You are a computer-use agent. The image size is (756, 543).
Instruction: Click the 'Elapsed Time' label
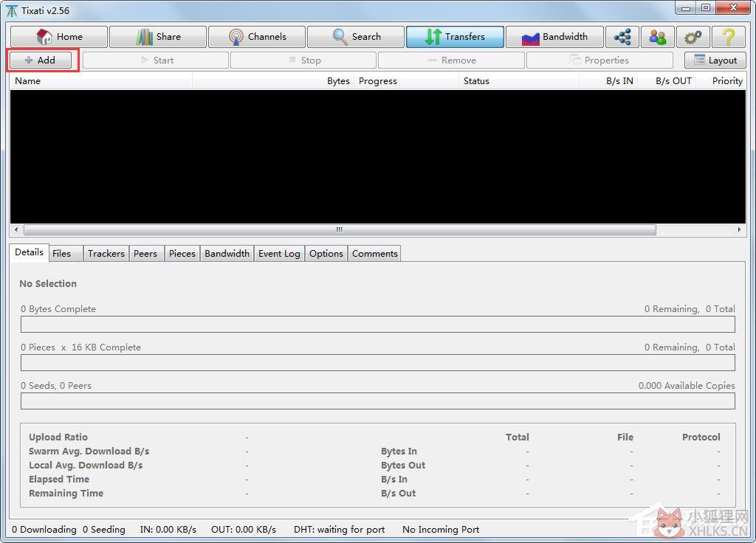pyautogui.click(x=59, y=479)
